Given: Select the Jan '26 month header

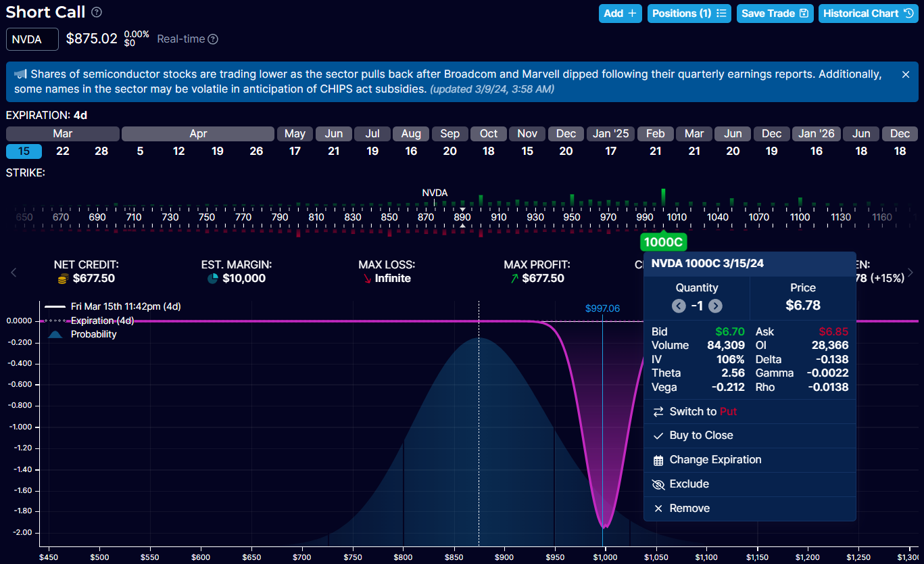Looking at the screenshot, I should point(817,134).
